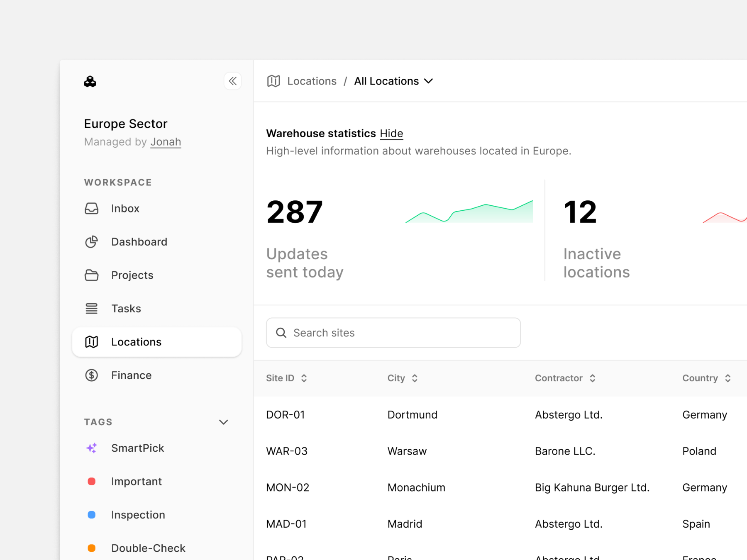The image size is (747, 560).
Task: Toggle sorting on the Site ID column
Action: [x=304, y=378]
